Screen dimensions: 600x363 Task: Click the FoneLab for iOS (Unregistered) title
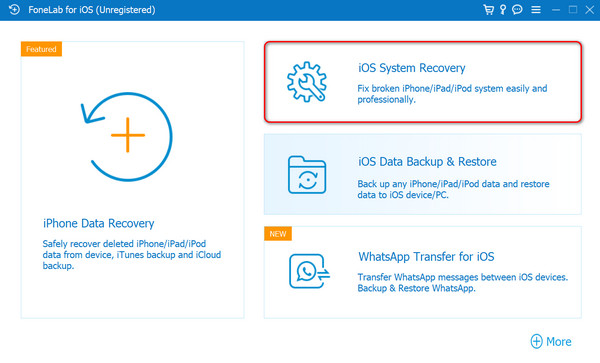92,10
